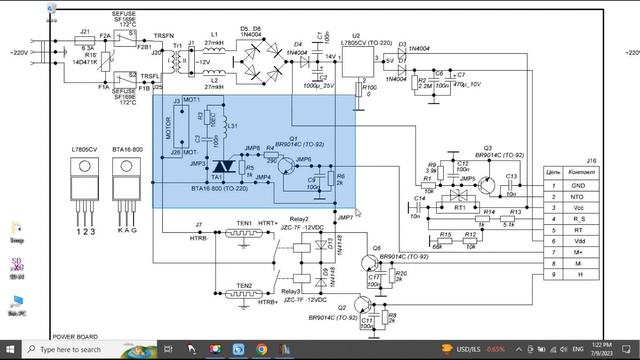This screenshot has width=640, height=360.
Task: Show hidden tray icons chevron
Action: (518, 349)
